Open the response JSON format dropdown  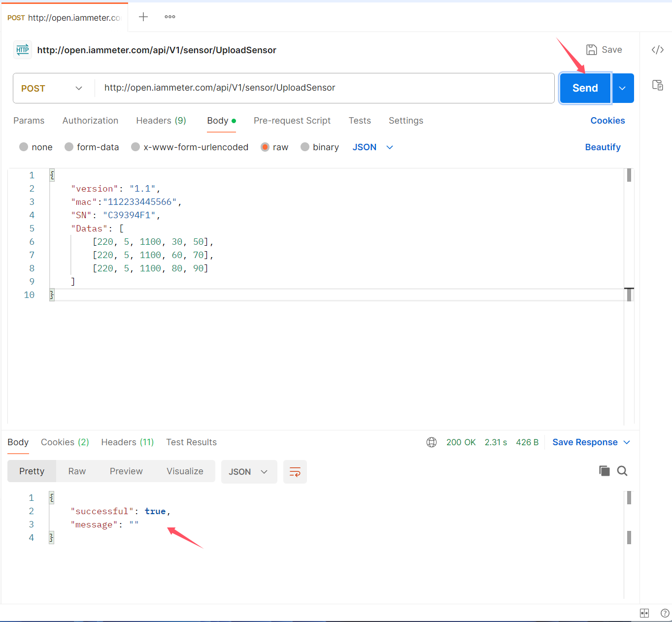tap(249, 472)
